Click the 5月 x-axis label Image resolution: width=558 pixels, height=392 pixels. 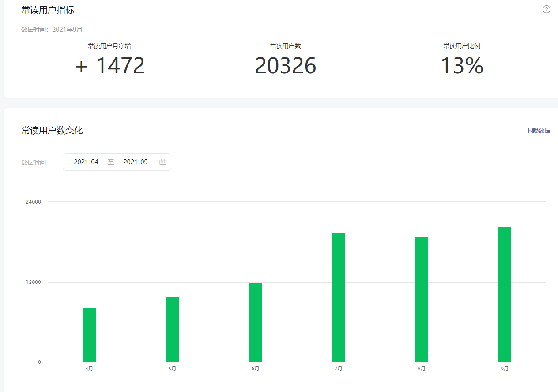click(172, 369)
